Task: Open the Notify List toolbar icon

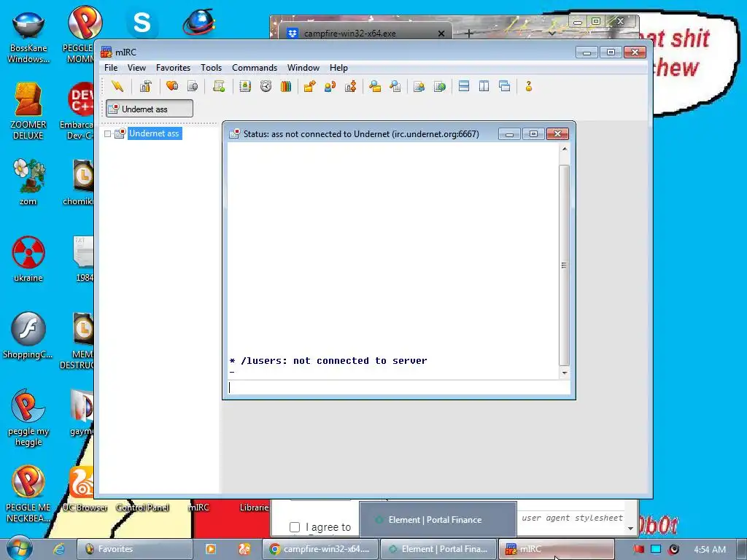Action: click(419, 86)
